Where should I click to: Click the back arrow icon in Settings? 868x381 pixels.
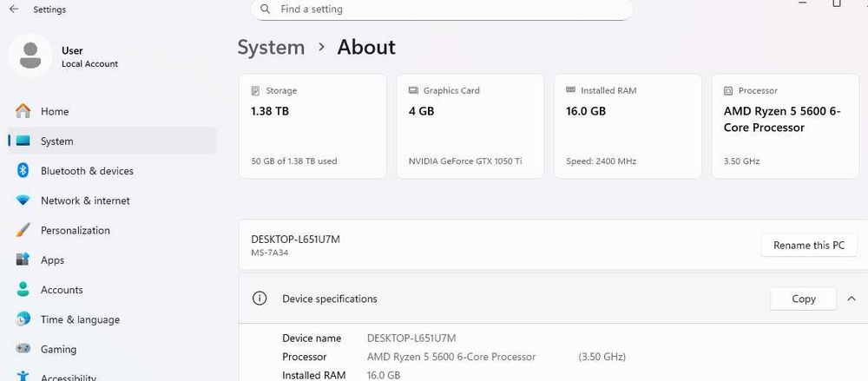tap(14, 10)
